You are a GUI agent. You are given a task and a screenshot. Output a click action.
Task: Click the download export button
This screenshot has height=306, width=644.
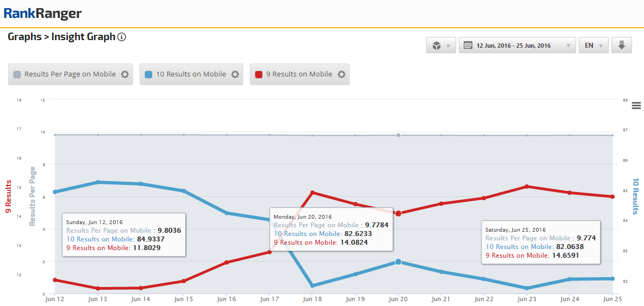[621, 46]
